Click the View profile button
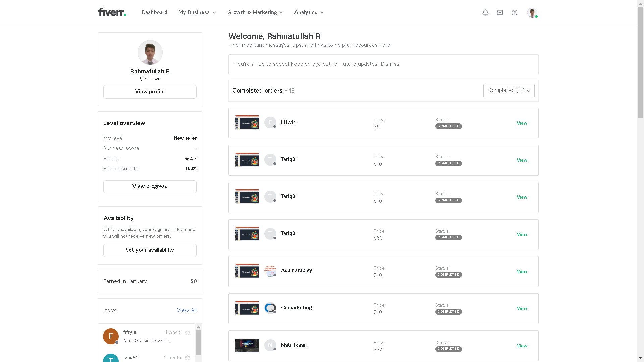644x362 pixels. click(x=150, y=92)
